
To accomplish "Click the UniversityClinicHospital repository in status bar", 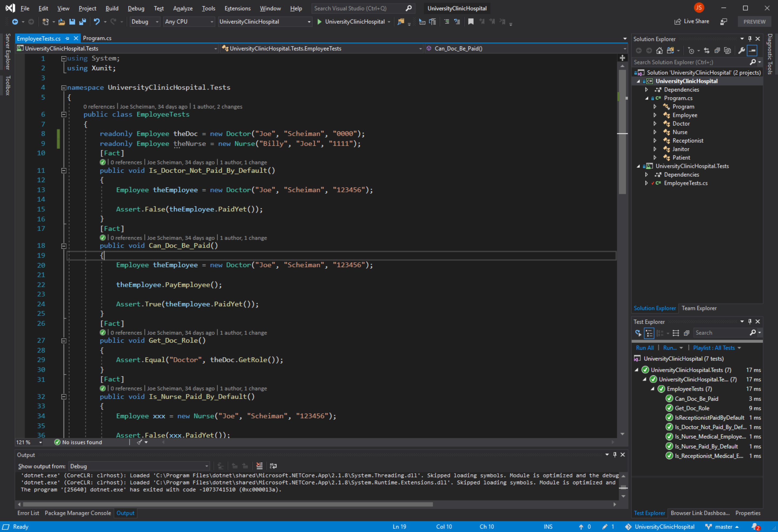I will pyautogui.click(x=660, y=527).
